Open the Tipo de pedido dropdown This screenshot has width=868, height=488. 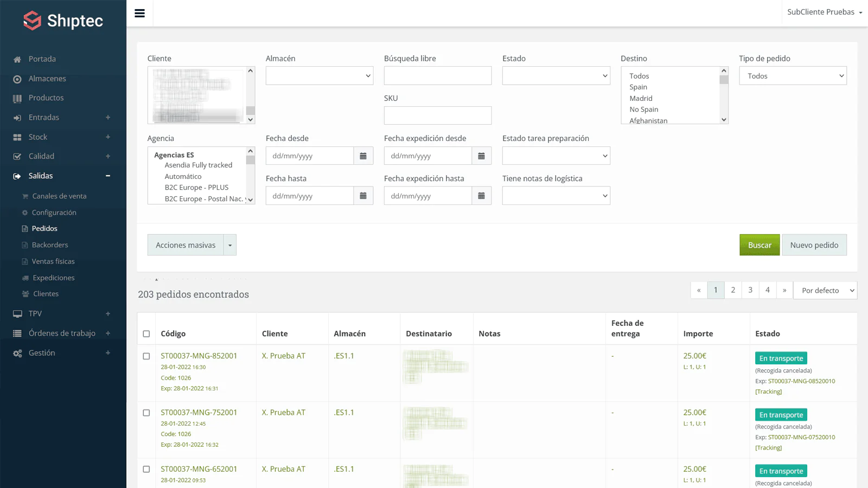click(793, 76)
